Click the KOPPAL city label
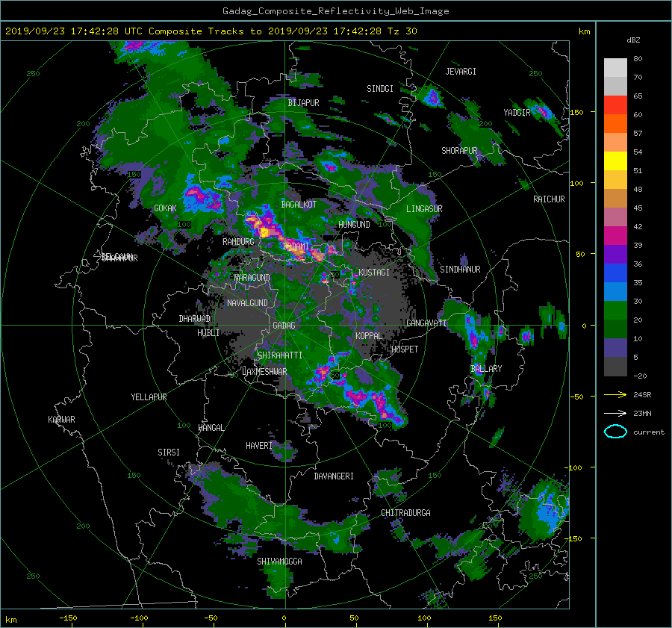The height and width of the screenshot is (628, 672). [369, 335]
